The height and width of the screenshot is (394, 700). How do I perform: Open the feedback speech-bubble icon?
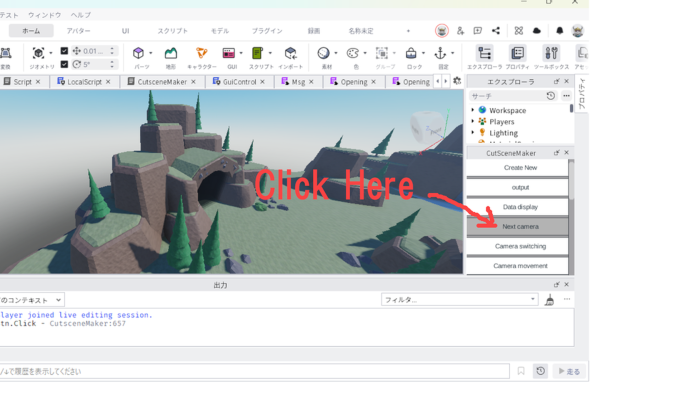478,31
